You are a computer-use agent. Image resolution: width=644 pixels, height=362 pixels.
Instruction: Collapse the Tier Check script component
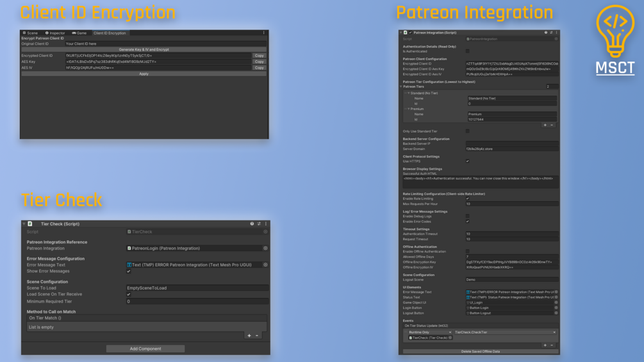point(24,224)
